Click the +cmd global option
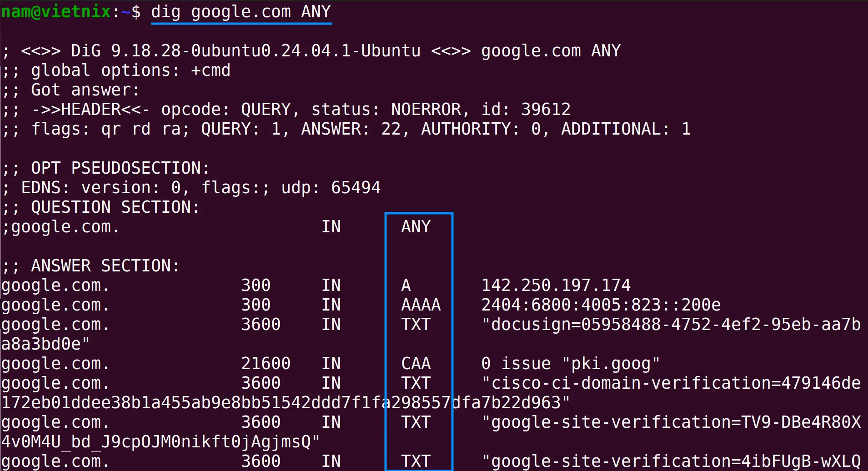 point(211,70)
